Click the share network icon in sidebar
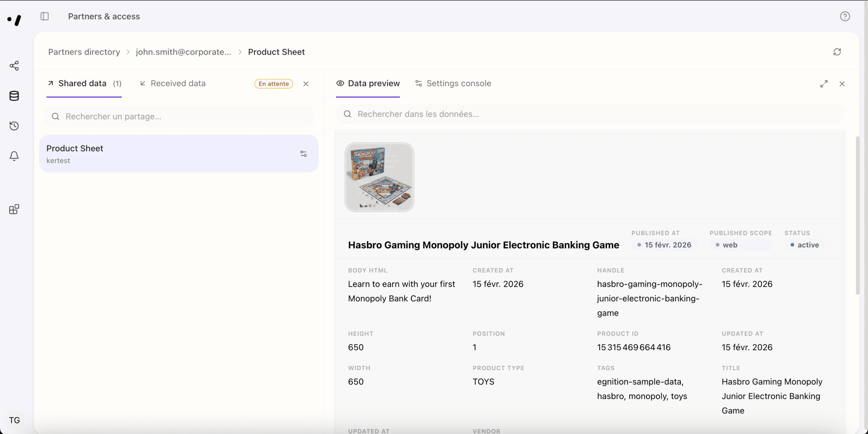Viewport: 868px width, 434px height. pyautogui.click(x=14, y=66)
